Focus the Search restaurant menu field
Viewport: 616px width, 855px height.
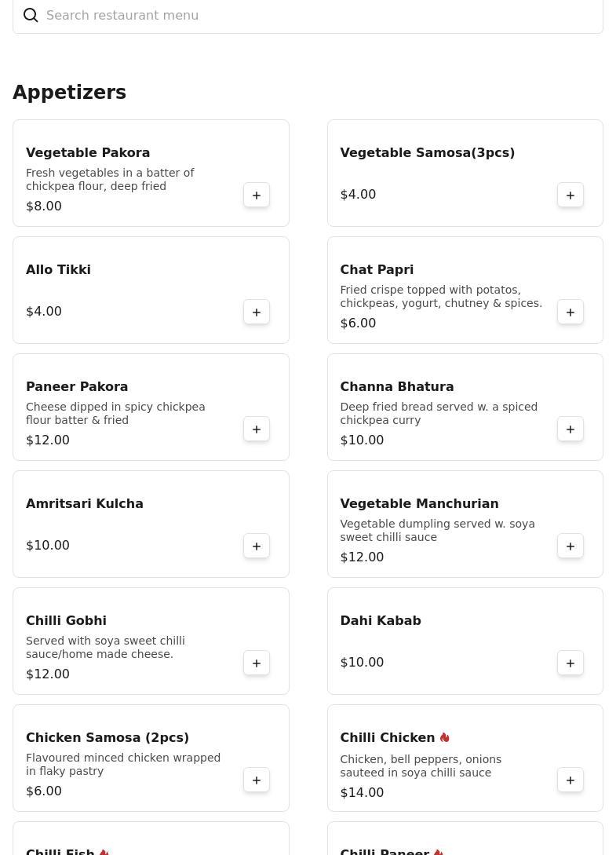[314, 16]
